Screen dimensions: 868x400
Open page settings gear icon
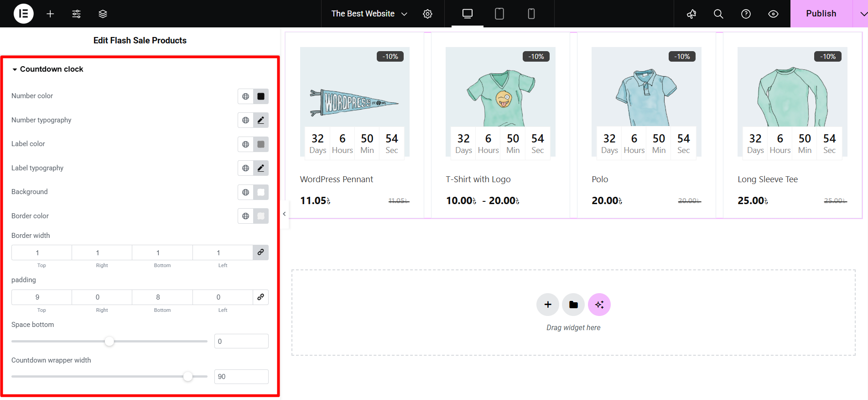point(427,14)
